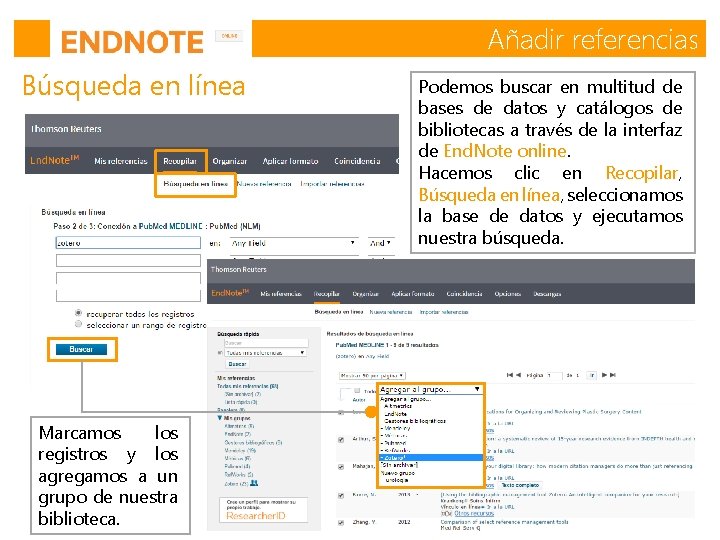The image size is (720, 540).
Task: Open Recopilar tab in results screenshot
Action: pos(326,294)
